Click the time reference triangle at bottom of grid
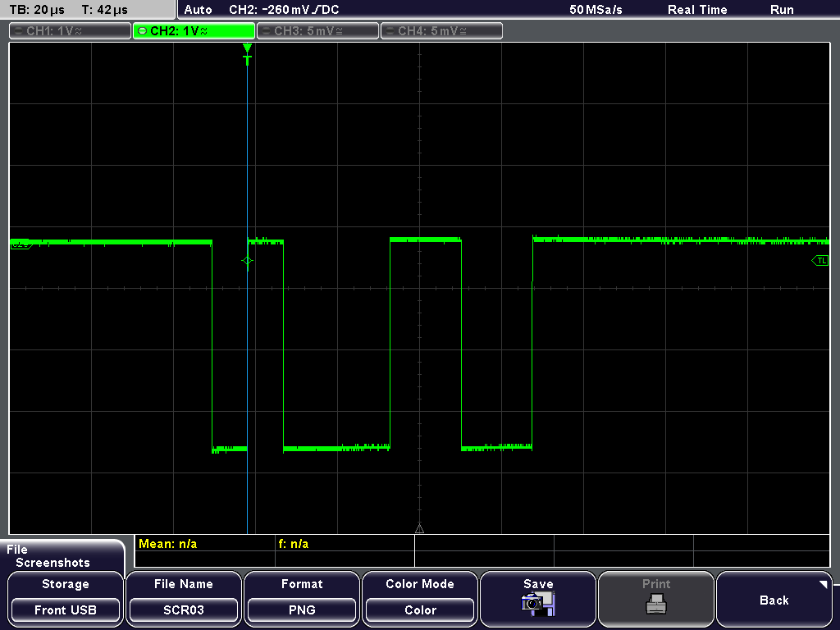 tap(419, 529)
